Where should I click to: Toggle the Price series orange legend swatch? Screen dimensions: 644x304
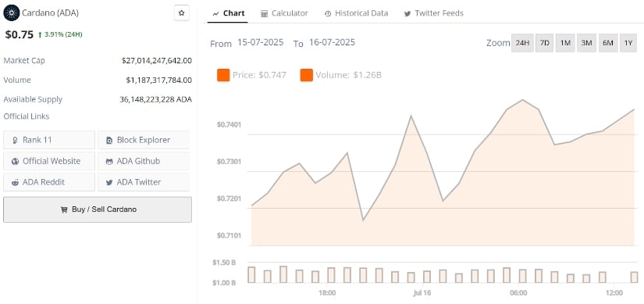point(223,75)
